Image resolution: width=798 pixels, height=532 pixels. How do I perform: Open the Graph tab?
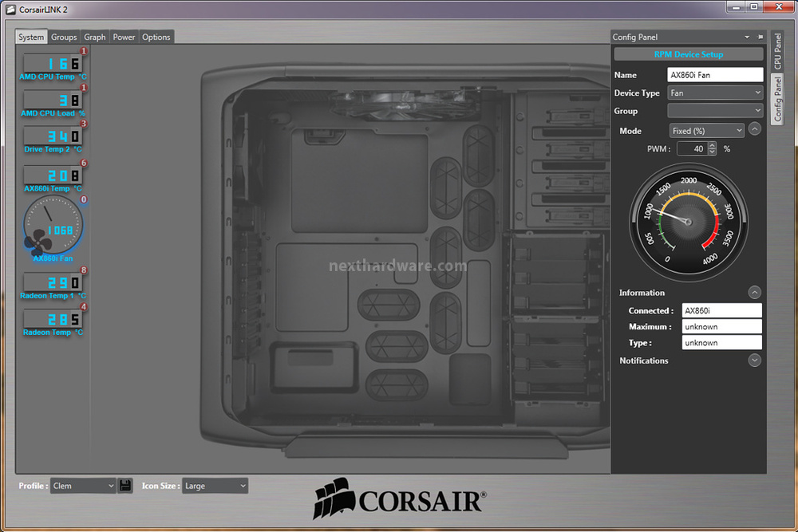pyautogui.click(x=95, y=37)
